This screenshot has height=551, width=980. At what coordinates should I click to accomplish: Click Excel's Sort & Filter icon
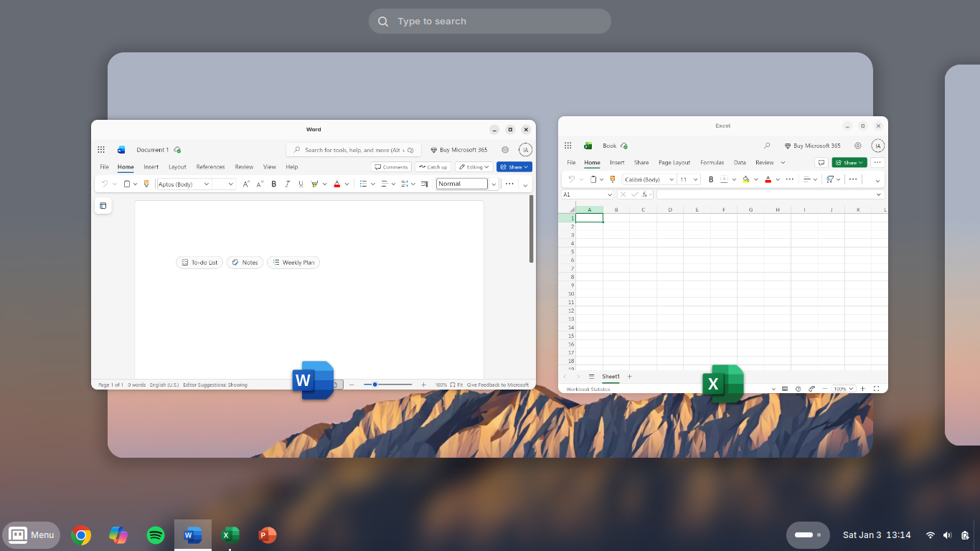click(830, 179)
